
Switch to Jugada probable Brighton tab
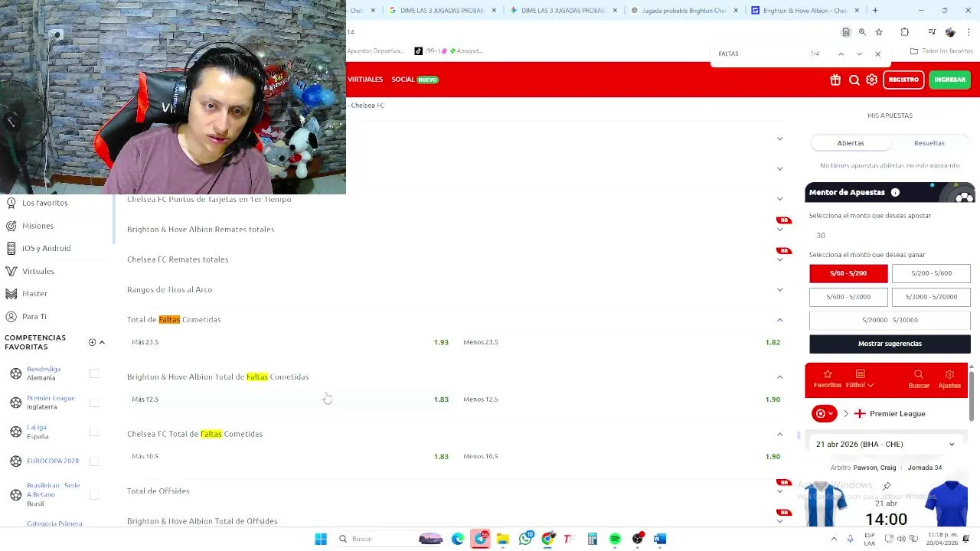pyautogui.click(x=684, y=11)
